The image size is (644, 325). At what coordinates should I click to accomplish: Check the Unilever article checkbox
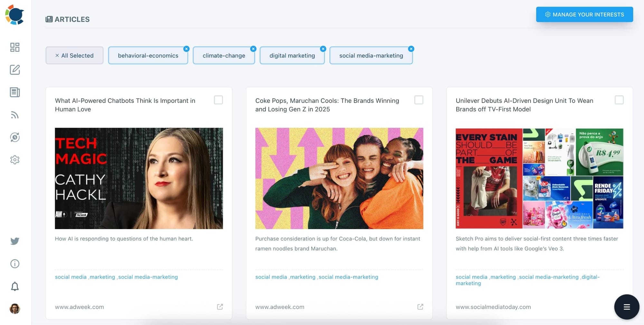click(619, 100)
